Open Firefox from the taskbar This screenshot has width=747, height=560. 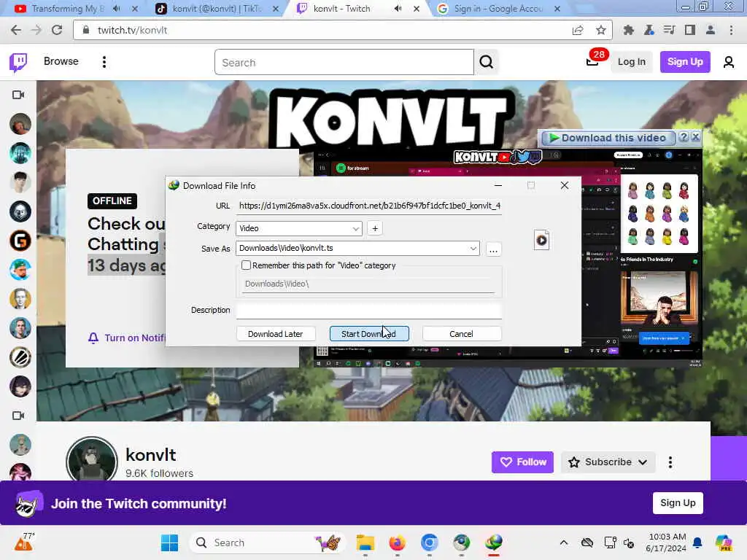[398, 542]
